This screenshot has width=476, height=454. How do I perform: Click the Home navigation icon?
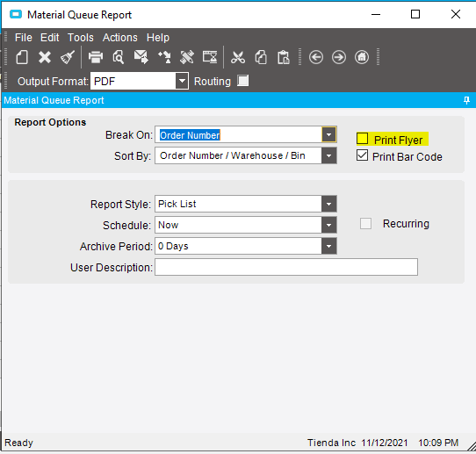[x=362, y=57]
